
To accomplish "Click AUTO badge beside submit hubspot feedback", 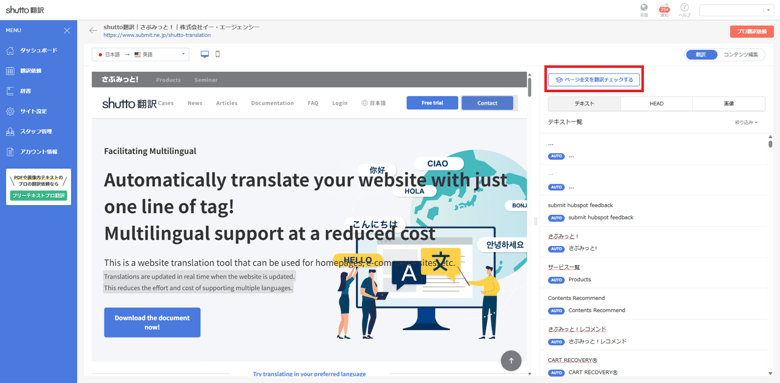I will click(x=556, y=218).
